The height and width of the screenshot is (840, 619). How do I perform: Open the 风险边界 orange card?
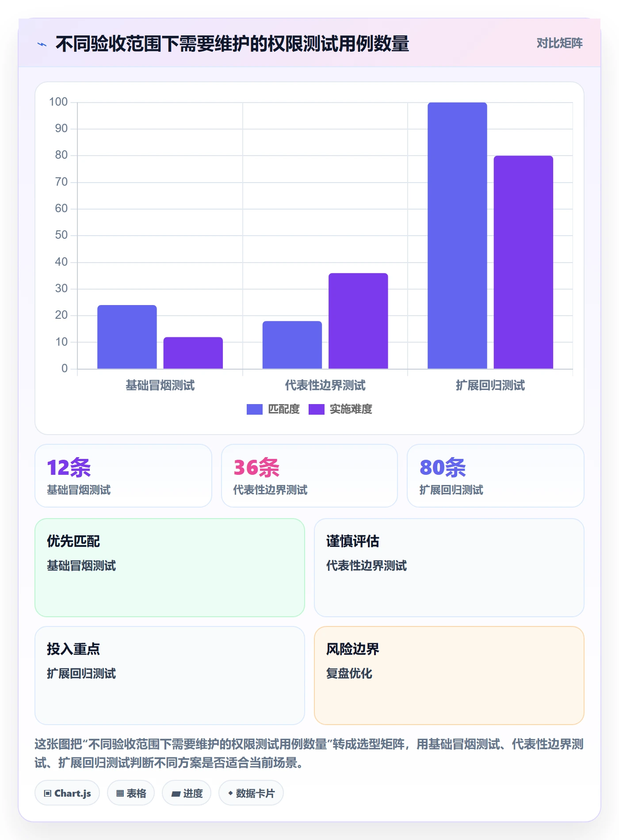pyautogui.click(x=449, y=676)
